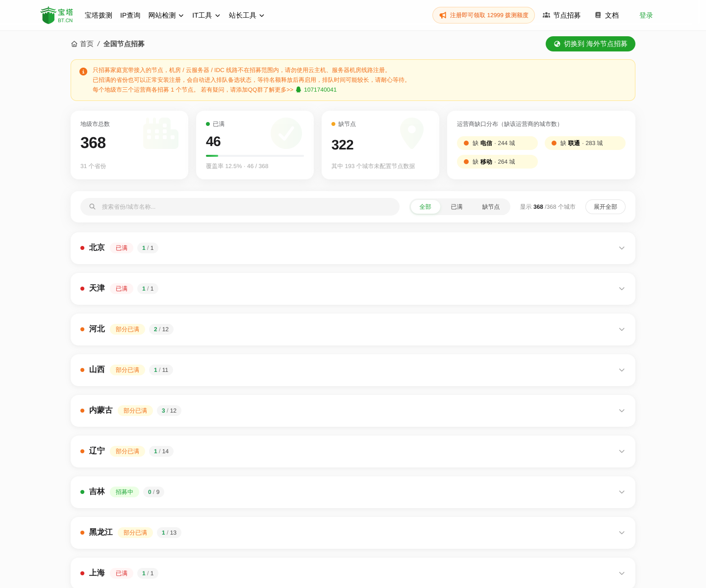The image size is (706, 588).
Task: Click the QQ penguin icon
Action: tap(299, 90)
